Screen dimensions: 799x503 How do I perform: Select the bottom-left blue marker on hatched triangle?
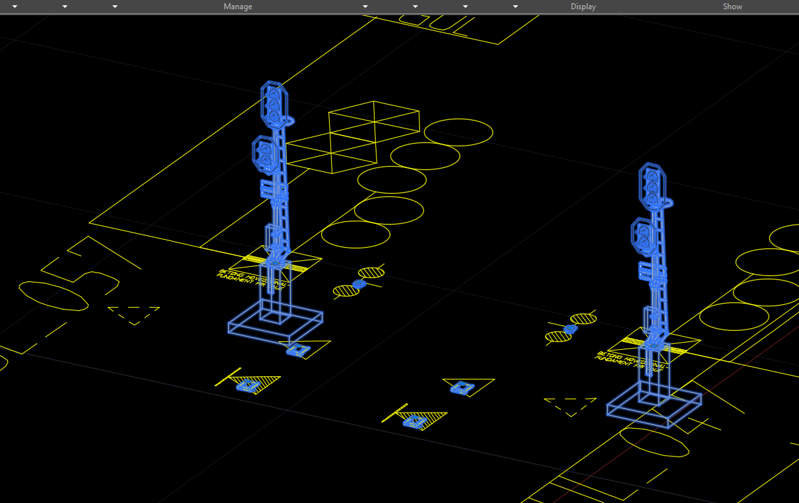[246, 386]
